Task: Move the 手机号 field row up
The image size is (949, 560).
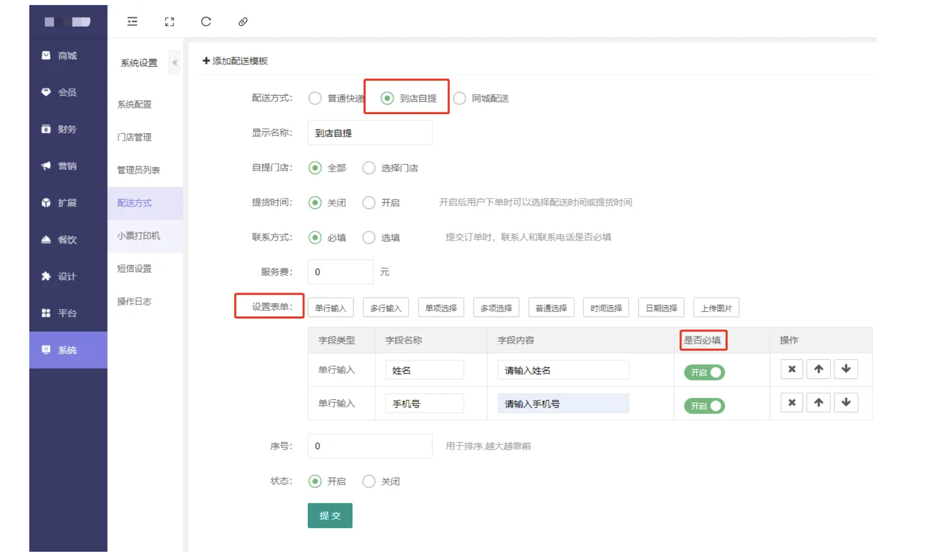Action: (819, 403)
